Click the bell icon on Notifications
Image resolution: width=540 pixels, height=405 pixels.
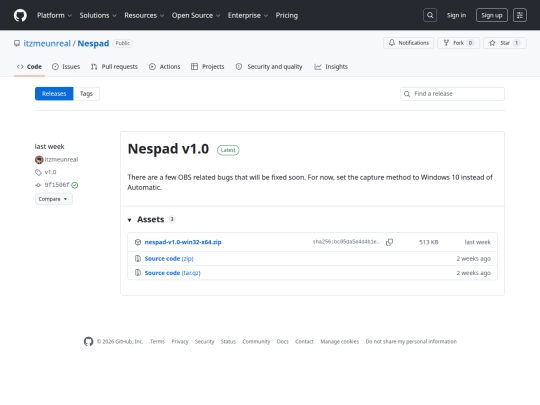coord(392,43)
